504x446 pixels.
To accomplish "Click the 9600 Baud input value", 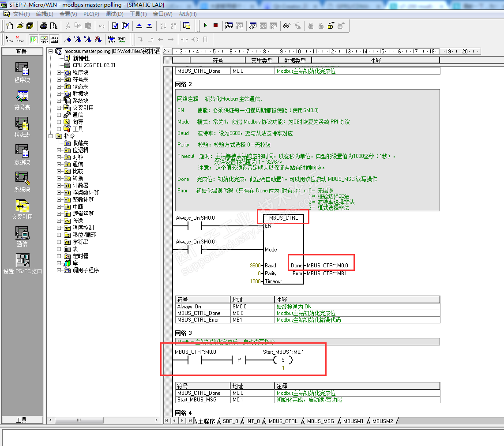I will click(255, 266).
